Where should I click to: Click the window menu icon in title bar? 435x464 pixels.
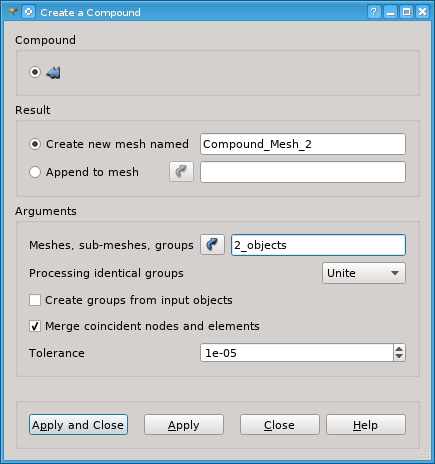29,12
